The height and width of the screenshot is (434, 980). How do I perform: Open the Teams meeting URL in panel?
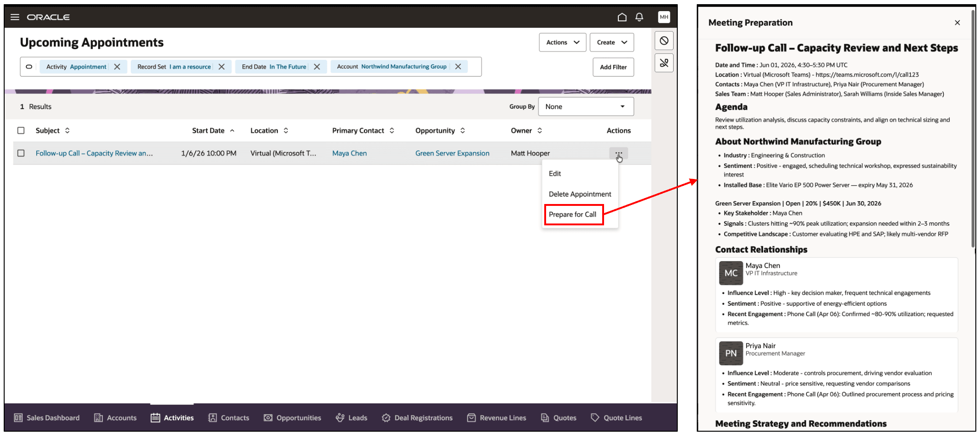(867, 75)
